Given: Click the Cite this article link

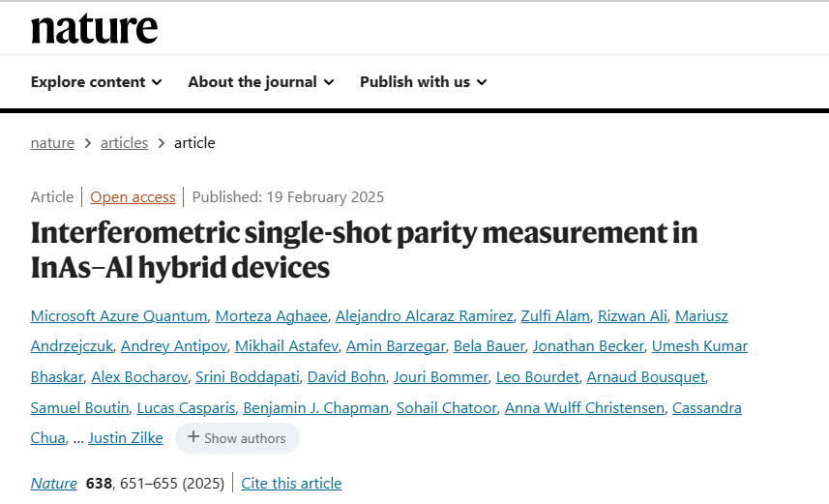Looking at the screenshot, I should pos(291,484).
